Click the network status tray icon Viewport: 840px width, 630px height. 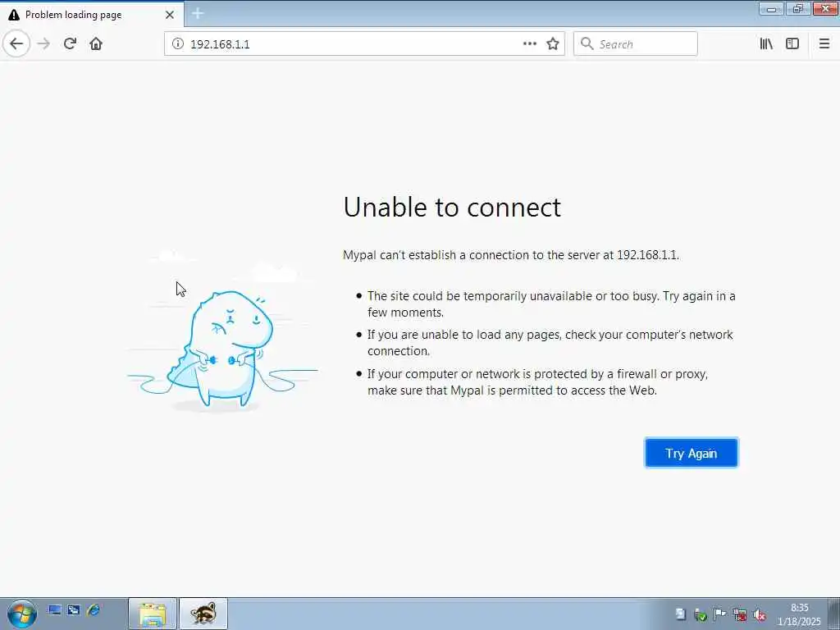[x=740, y=614]
